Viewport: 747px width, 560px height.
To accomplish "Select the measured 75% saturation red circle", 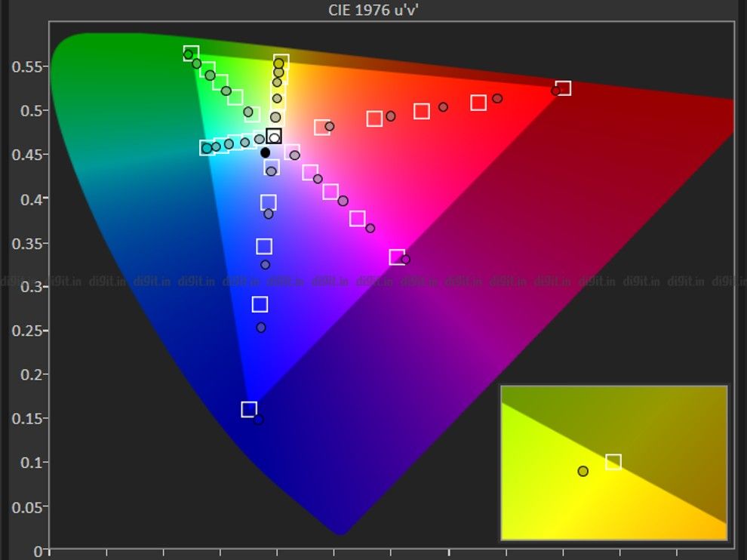I will [x=497, y=98].
